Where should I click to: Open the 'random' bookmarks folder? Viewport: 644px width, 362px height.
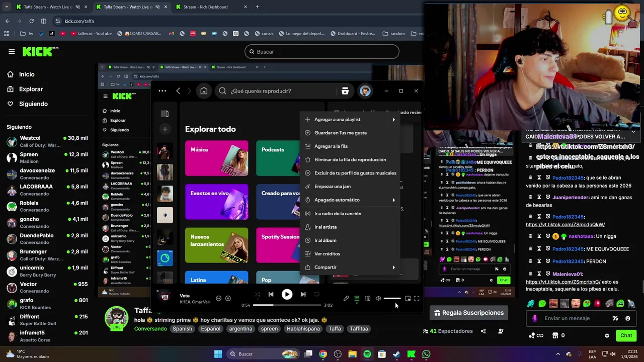(393, 34)
